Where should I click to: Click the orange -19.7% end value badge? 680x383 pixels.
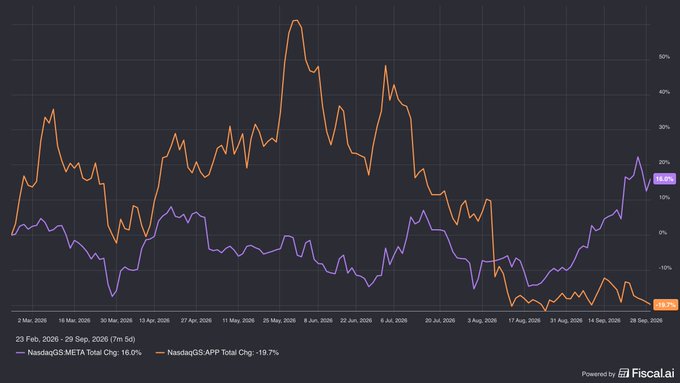pos(665,305)
